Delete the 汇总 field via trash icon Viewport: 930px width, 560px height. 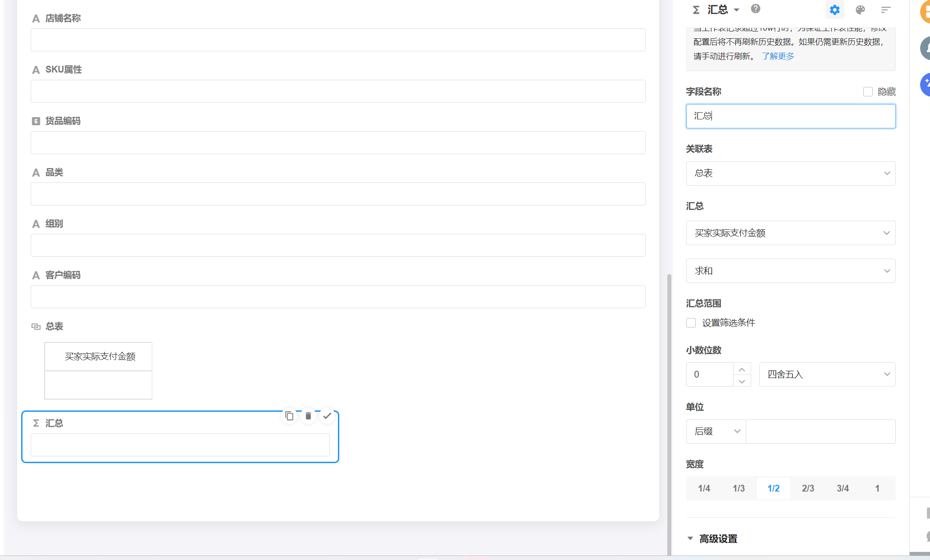308,416
